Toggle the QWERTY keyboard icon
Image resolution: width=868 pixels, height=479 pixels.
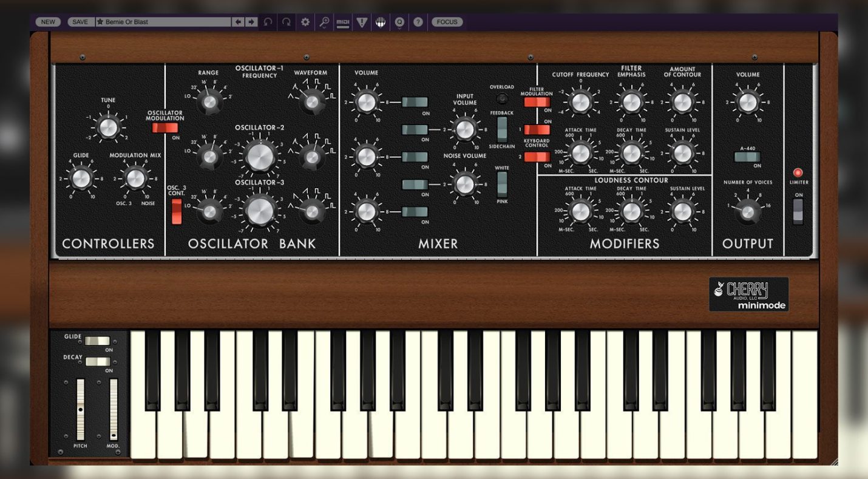[x=381, y=22]
